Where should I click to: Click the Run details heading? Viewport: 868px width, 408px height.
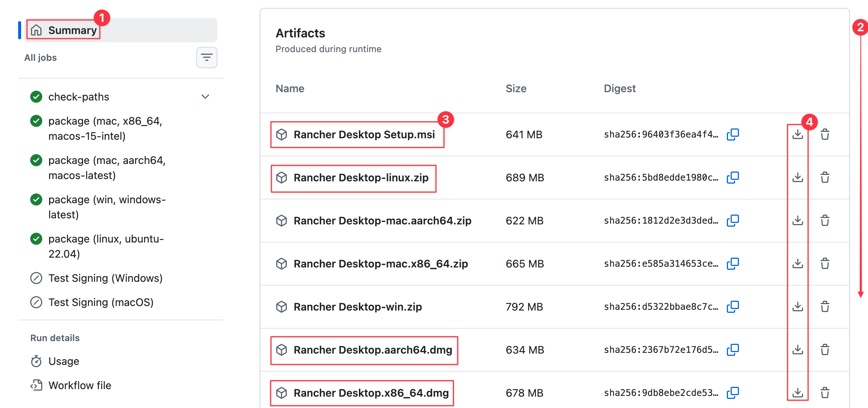tap(55, 338)
